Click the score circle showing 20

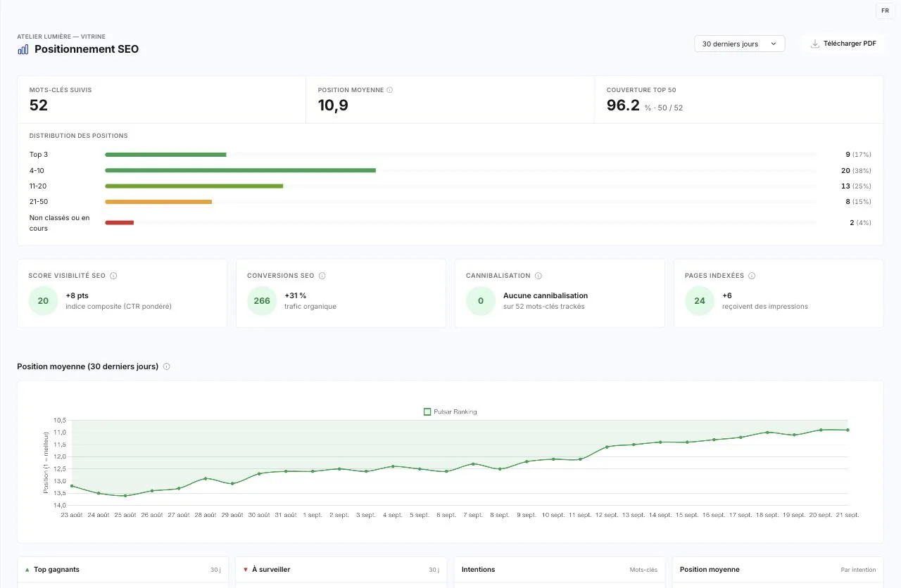pos(43,301)
